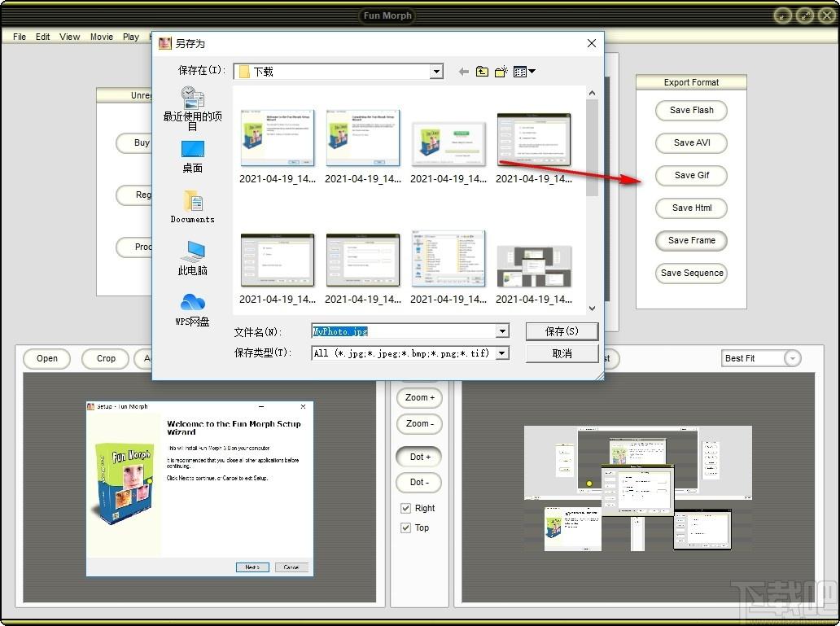This screenshot has width=840, height=626.
Task: Click the Dot - button
Action: click(419, 483)
